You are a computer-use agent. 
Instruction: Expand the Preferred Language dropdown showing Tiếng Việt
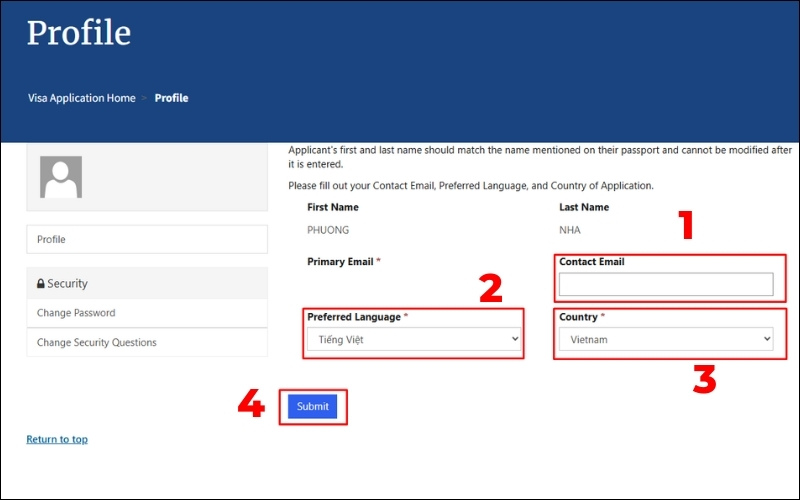(414, 340)
